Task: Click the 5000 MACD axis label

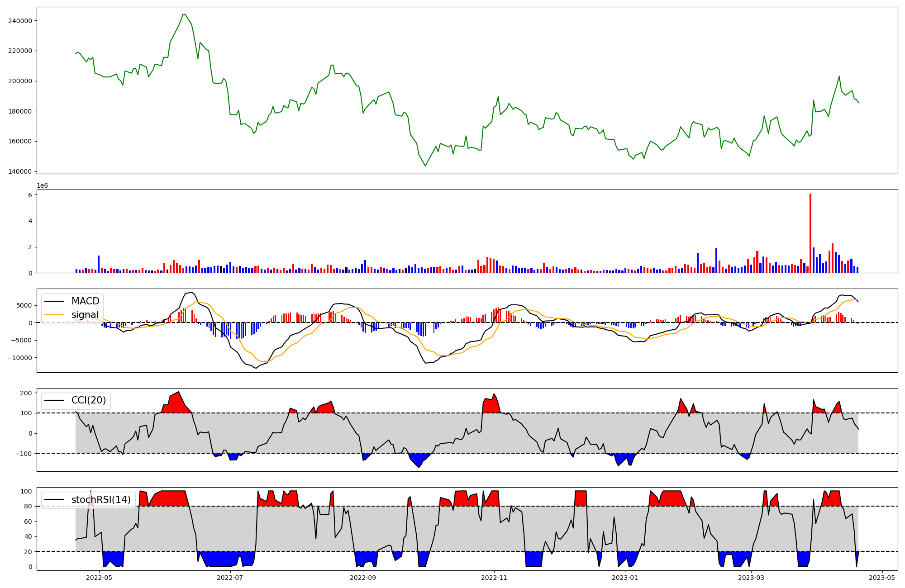Action: 24,305
